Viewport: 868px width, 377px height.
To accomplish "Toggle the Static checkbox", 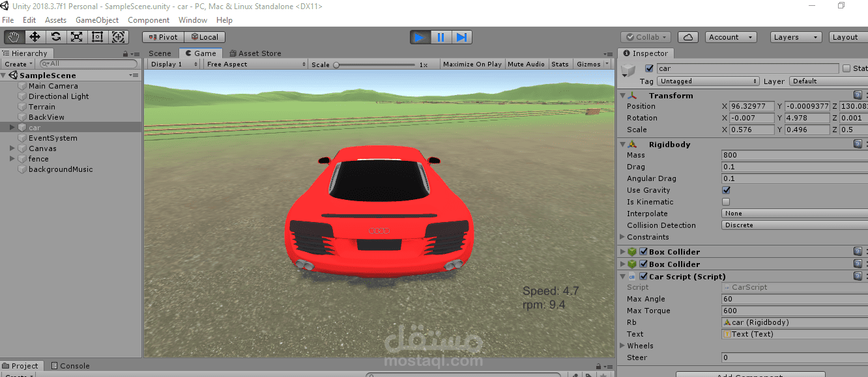I will pos(846,68).
